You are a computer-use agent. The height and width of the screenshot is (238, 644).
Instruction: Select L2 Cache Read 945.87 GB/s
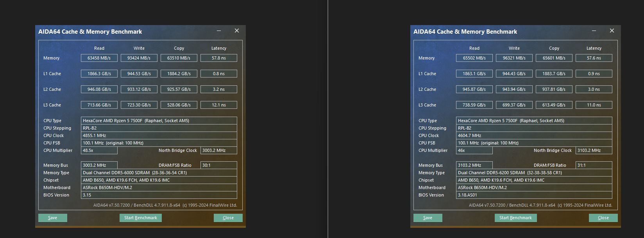474,89
